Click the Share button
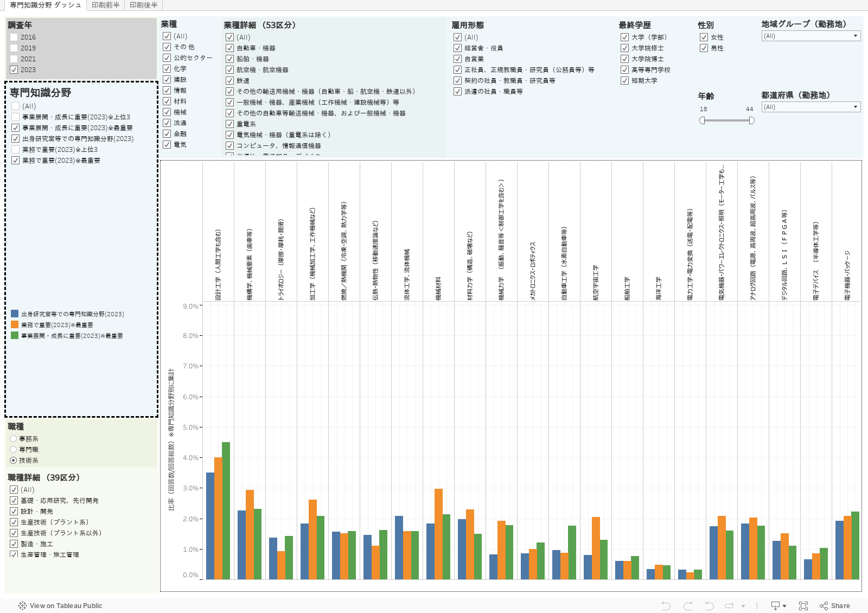This screenshot has height=613, width=868. click(x=835, y=606)
